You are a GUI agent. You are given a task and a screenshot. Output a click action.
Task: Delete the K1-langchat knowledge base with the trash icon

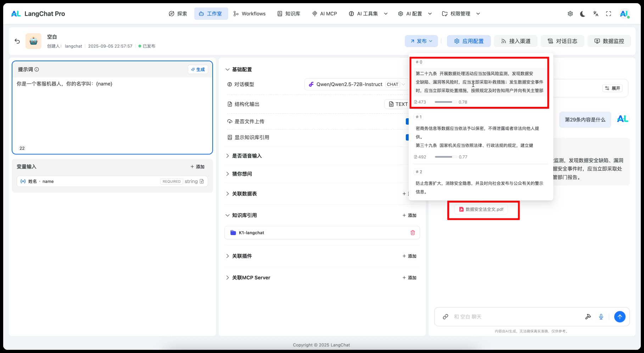click(413, 233)
